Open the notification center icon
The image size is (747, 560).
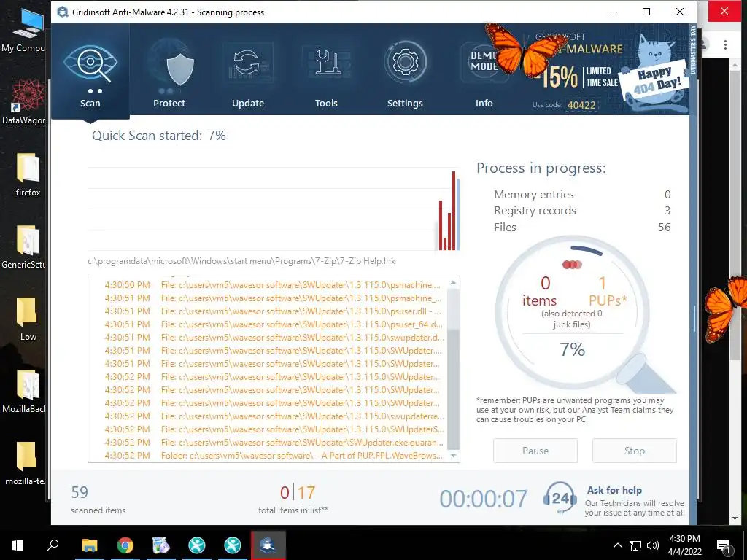click(723, 545)
